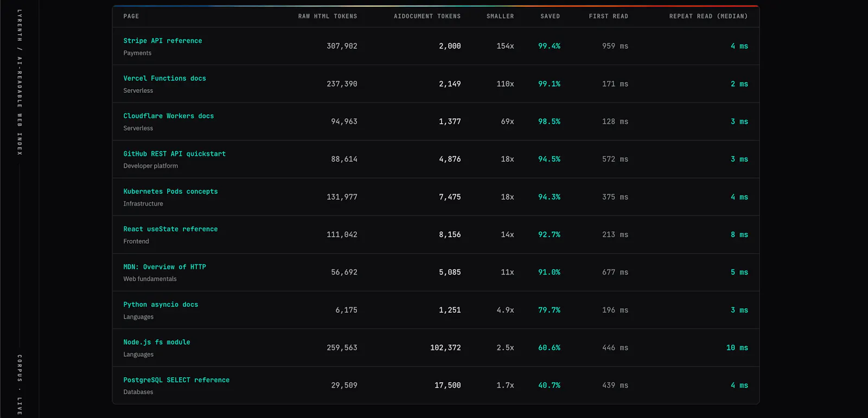
Task: Select the AIDocument token value 4,876
Action: point(450,160)
